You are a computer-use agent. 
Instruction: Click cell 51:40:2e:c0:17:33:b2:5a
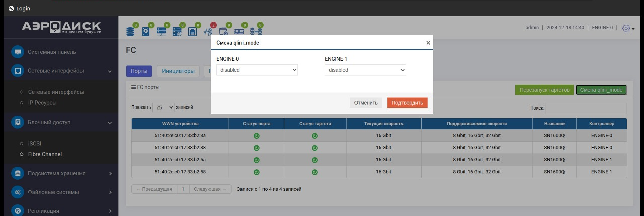[x=180, y=160]
